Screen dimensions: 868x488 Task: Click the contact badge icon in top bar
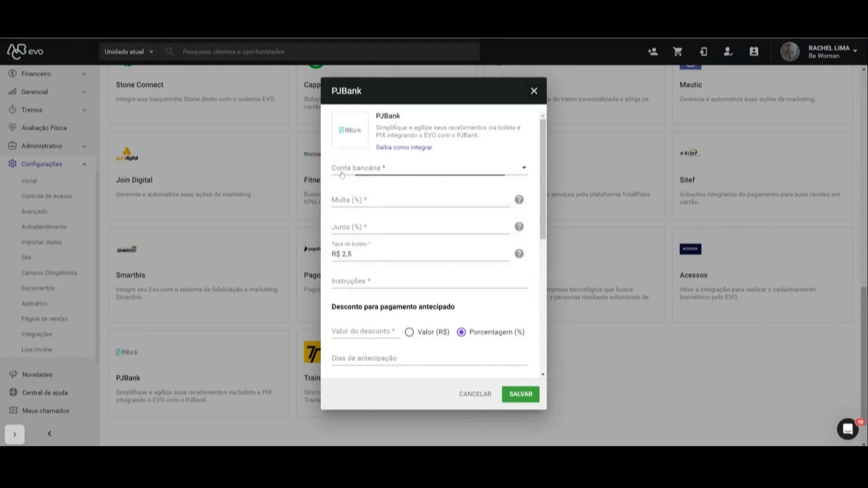click(x=754, y=52)
